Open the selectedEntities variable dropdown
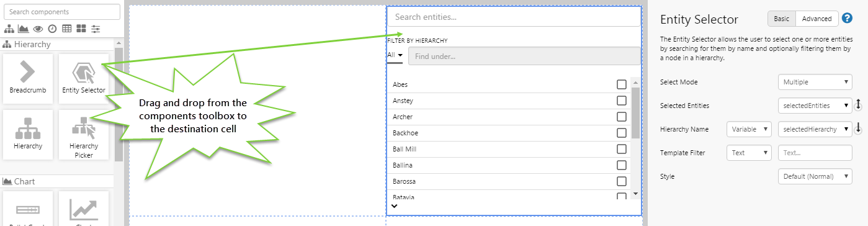This screenshot has height=226, width=868. (x=815, y=106)
